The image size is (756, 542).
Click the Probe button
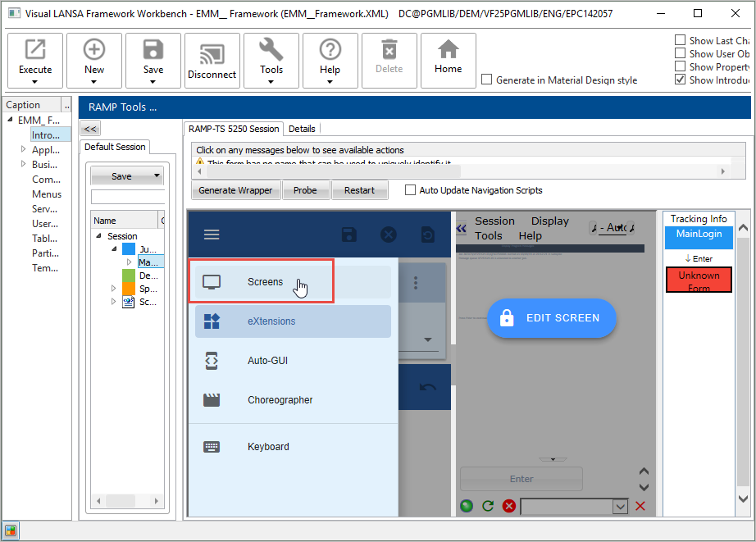click(x=305, y=190)
